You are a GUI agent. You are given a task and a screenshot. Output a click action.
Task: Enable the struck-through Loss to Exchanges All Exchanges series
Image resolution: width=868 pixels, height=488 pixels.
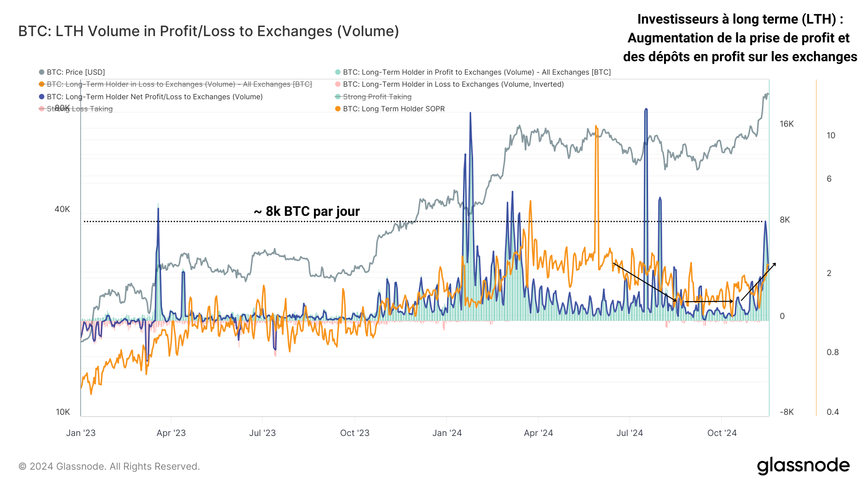179,84
